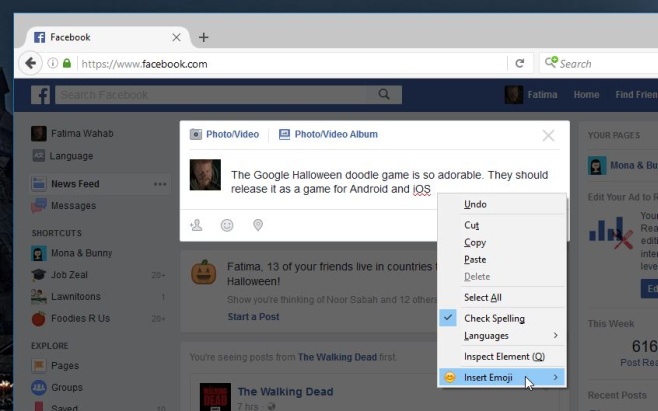The height and width of the screenshot is (411, 658).
Task: Click the Language label in sidebar
Action: point(71,156)
